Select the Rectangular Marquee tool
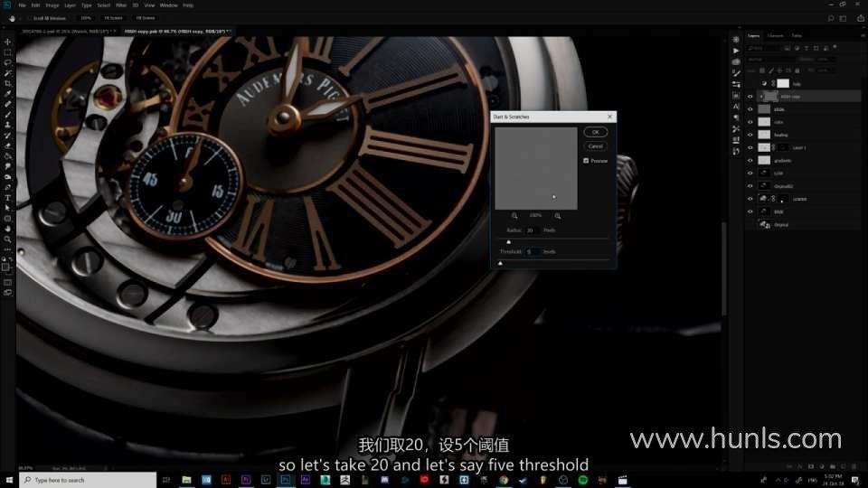This screenshot has width=868, height=488. pyautogui.click(x=8, y=52)
